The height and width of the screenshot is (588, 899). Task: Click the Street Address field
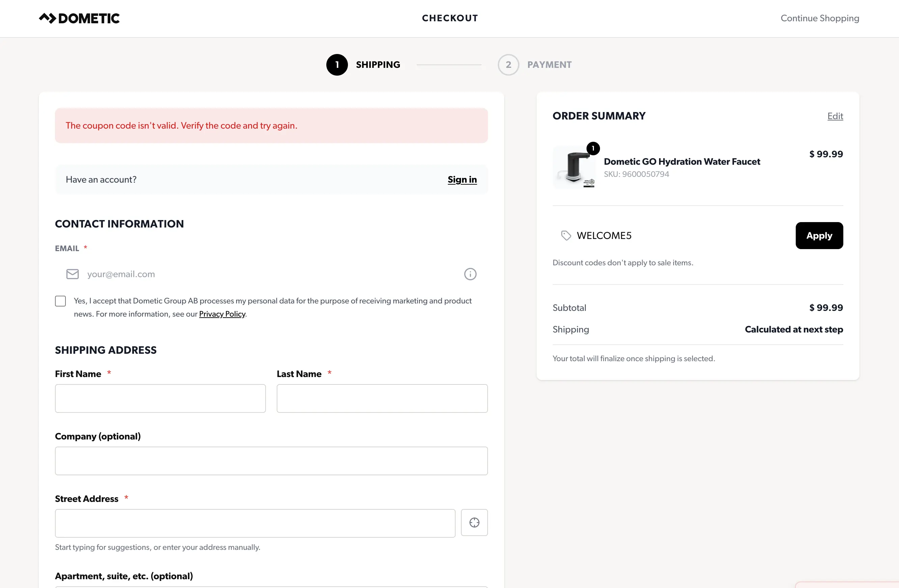pos(255,524)
